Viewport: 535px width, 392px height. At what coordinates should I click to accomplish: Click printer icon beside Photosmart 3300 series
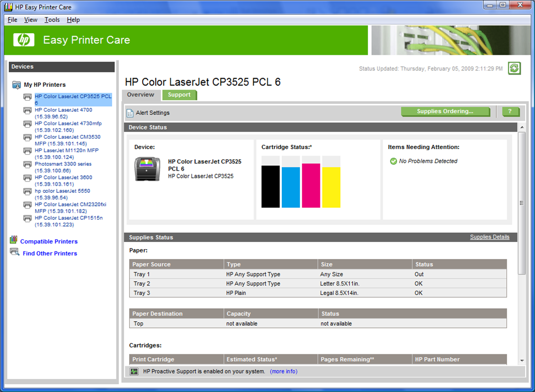(27, 164)
